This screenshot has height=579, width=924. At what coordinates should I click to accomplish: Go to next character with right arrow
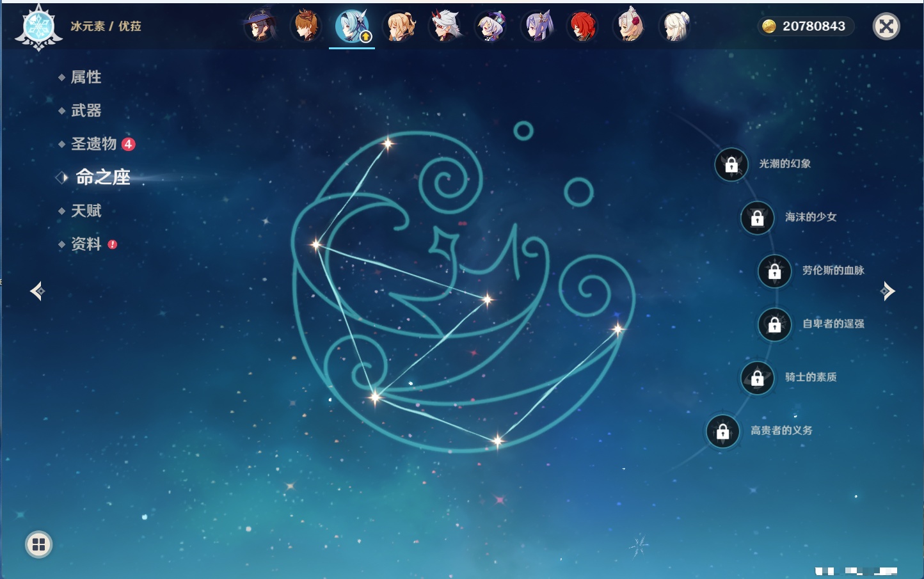[887, 291]
